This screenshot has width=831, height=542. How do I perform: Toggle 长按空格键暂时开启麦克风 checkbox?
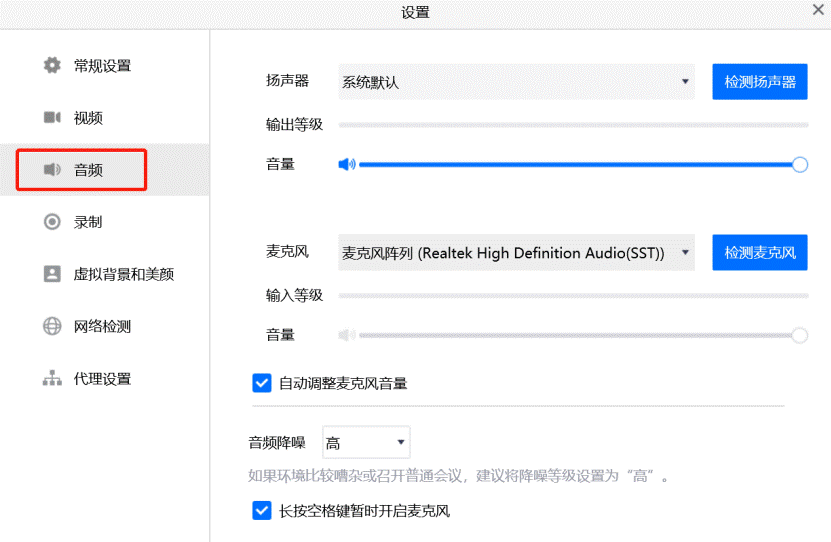[x=262, y=511]
